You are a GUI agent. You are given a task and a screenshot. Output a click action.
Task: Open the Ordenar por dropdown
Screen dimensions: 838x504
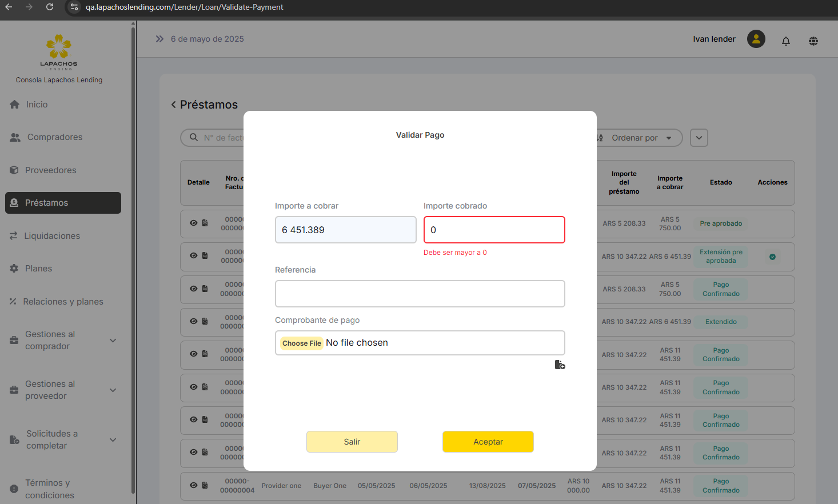pos(640,138)
